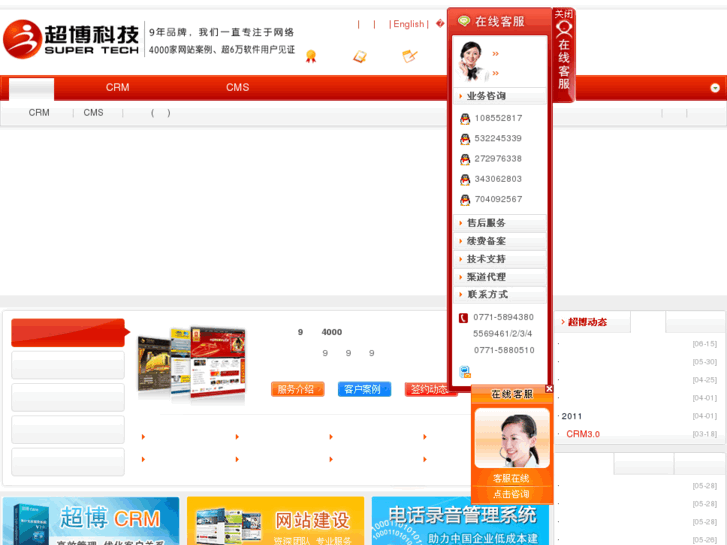Expand the 售后服务 section
The height and width of the screenshot is (545, 727).
(500, 223)
